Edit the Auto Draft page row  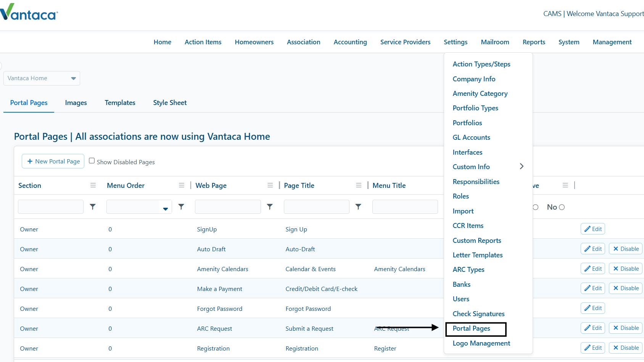tap(593, 249)
